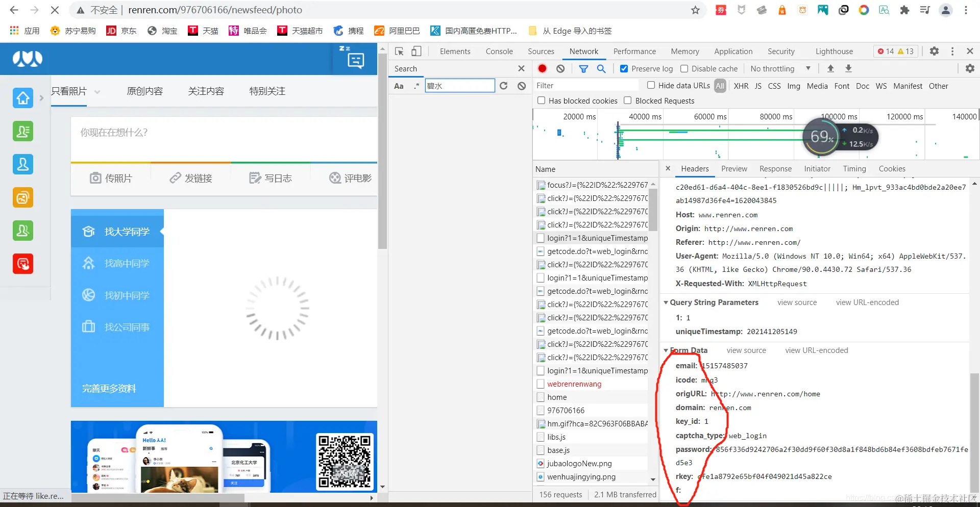Select 找高中同学 option
Image resolution: width=980 pixels, height=507 pixels.
[x=117, y=263]
